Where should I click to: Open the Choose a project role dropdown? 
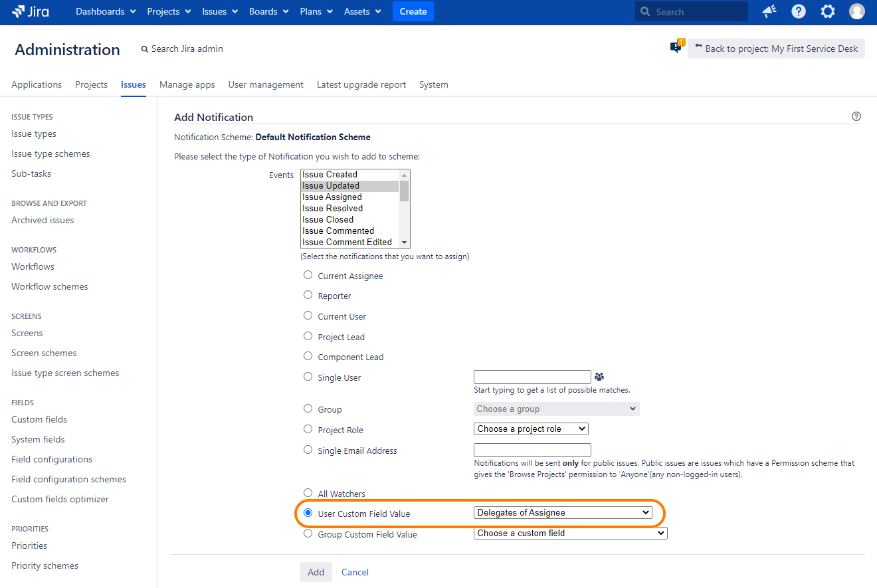coord(531,429)
